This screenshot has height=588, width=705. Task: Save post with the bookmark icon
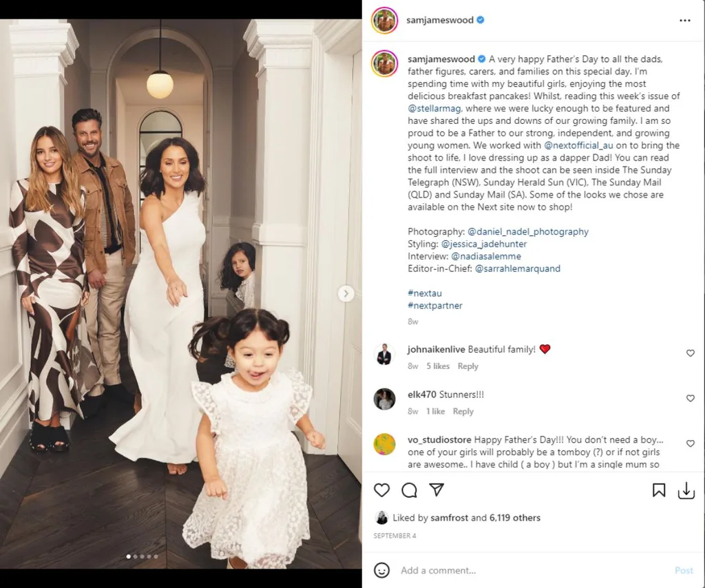pyautogui.click(x=659, y=490)
